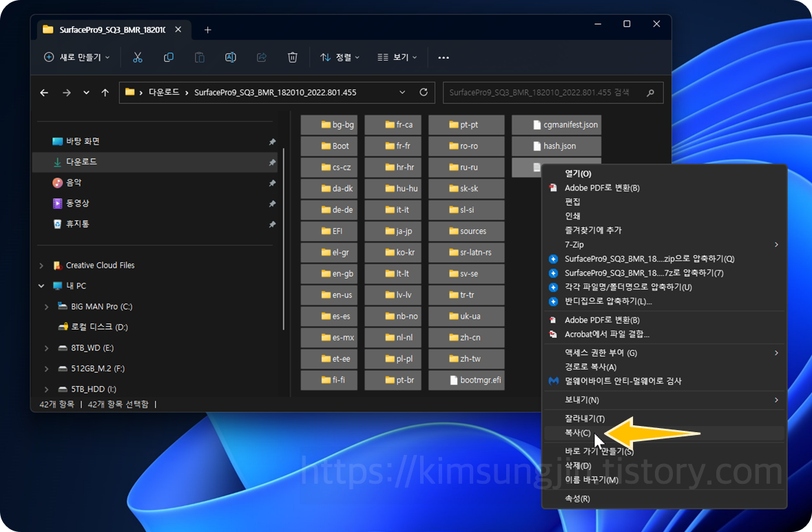
Task: Choose 멀웨어바이트 안티-멀웨어로 검사
Action: coord(664,381)
